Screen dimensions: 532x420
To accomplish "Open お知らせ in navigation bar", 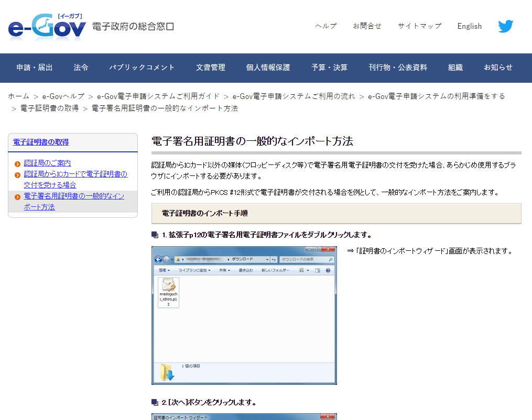I will click(x=498, y=68).
